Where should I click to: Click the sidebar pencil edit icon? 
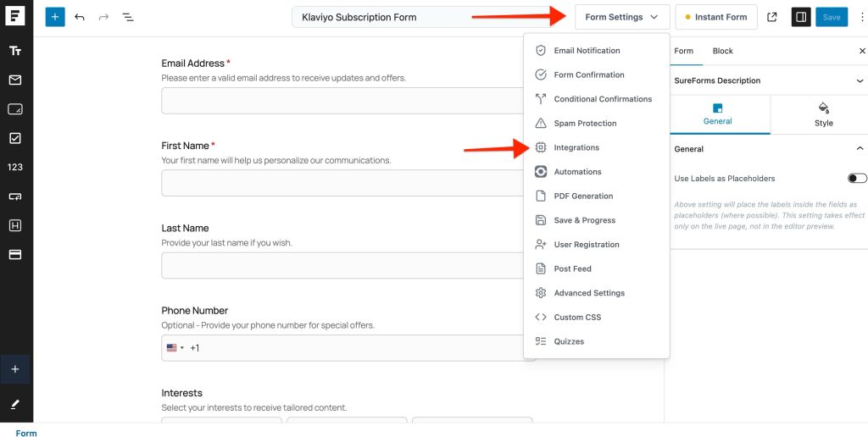(x=15, y=404)
